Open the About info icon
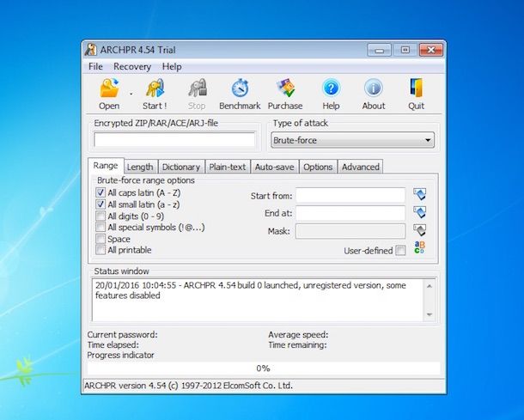This screenshot has height=420, width=524. [374, 88]
